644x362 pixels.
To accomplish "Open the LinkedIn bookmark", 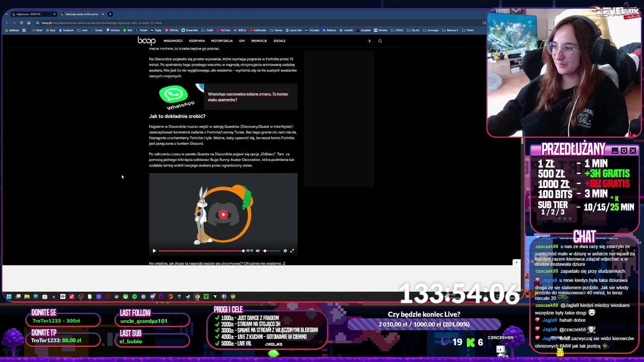I will click(x=346, y=30).
